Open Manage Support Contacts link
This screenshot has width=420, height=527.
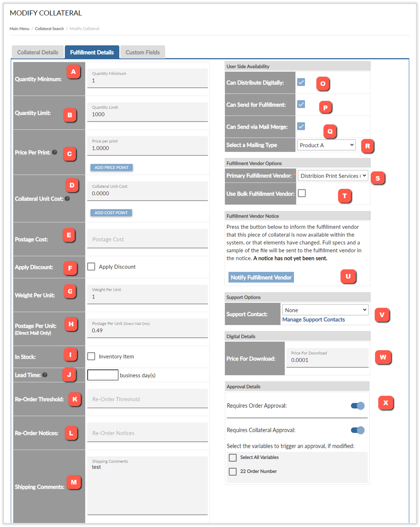tap(313, 320)
